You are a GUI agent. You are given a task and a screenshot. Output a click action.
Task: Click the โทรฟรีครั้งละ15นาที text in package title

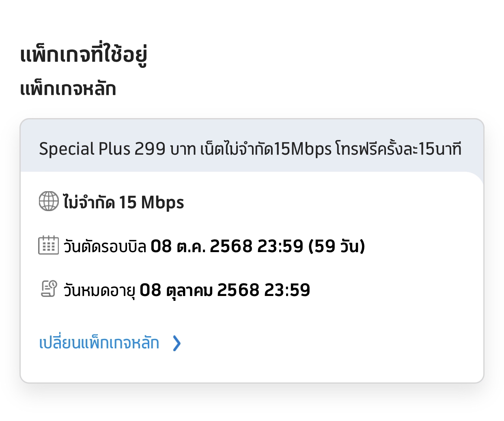point(398,149)
